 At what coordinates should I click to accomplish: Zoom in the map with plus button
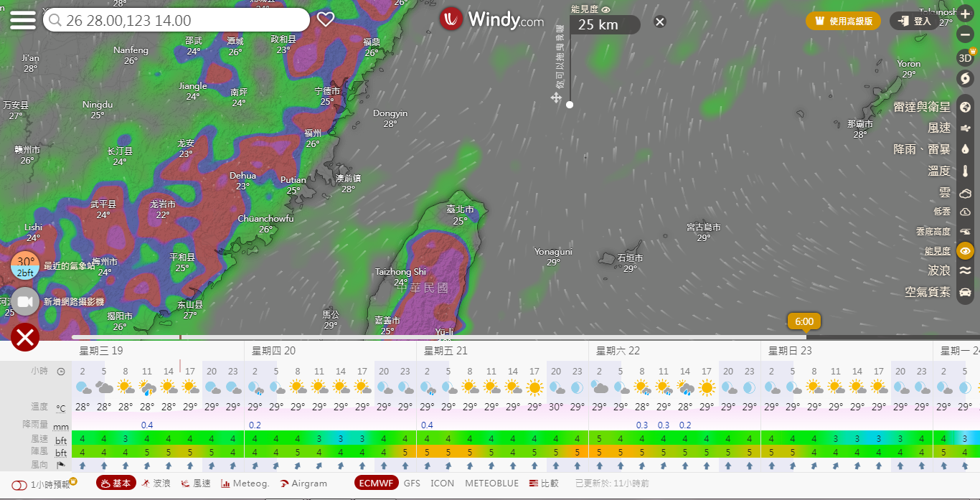[966, 14]
